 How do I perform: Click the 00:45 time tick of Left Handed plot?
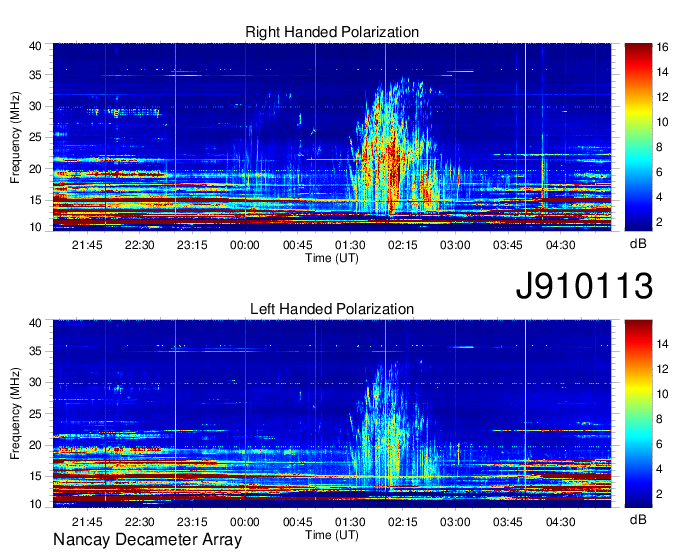(x=298, y=522)
